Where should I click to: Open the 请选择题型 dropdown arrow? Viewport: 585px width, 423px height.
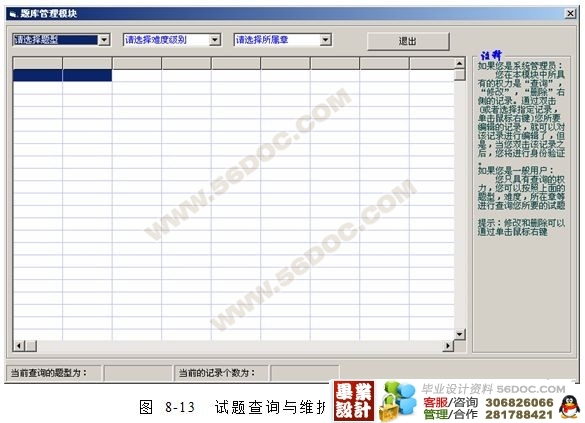tap(104, 40)
